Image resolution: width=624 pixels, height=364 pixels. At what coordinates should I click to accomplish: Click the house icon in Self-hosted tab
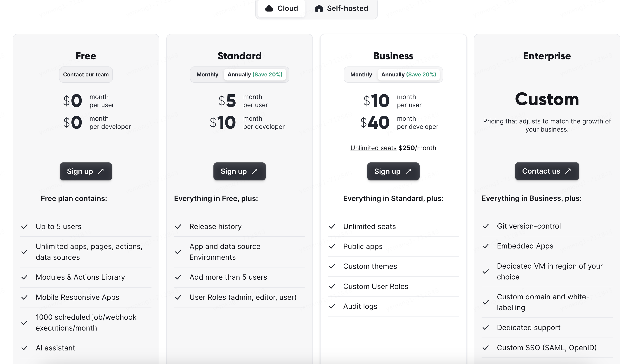[319, 9]
